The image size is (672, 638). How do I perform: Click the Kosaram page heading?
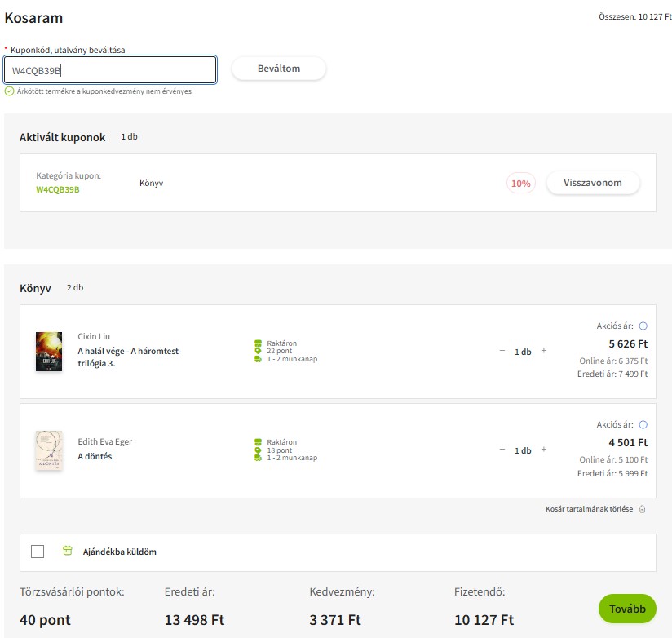(x=34, y=18)
